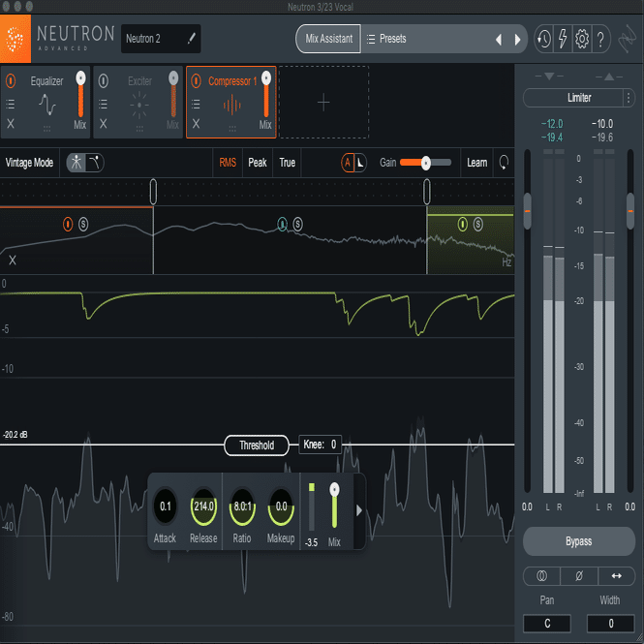Add a new module with plus slot
This screenshot has height=644, width=644.
pyautogui.click(x=323, y=103)
